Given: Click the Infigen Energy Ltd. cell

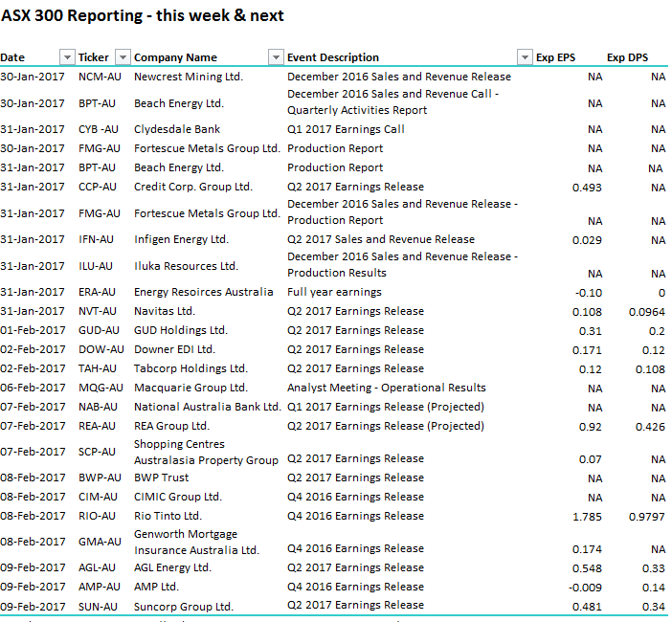Looking at the screenshot, I should tap(181, 239).
